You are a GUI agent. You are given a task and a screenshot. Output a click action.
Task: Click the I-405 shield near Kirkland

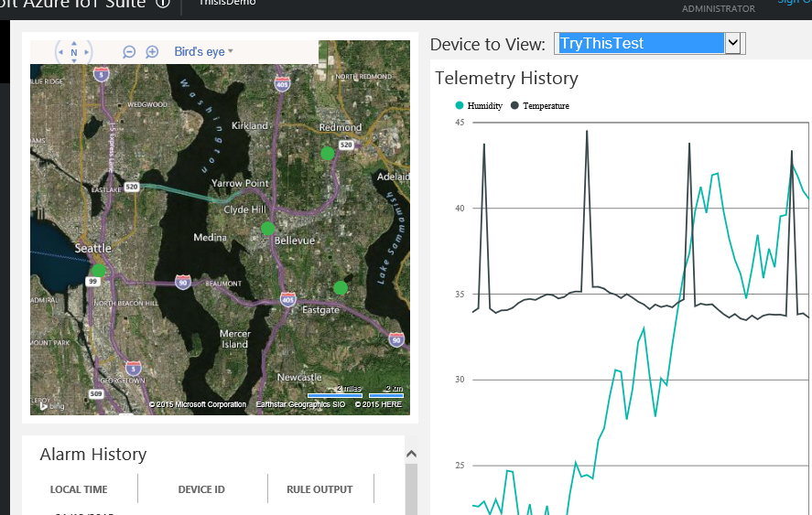coord(282,84)
